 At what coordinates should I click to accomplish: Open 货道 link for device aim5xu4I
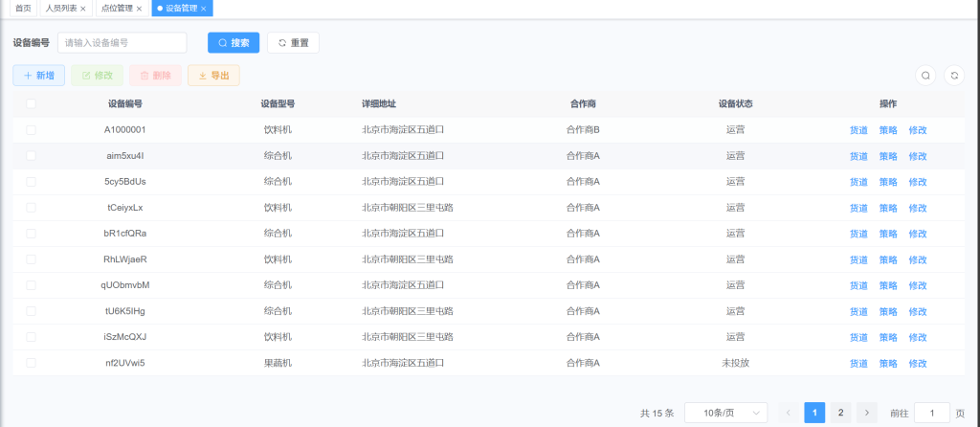pos(858,156)
